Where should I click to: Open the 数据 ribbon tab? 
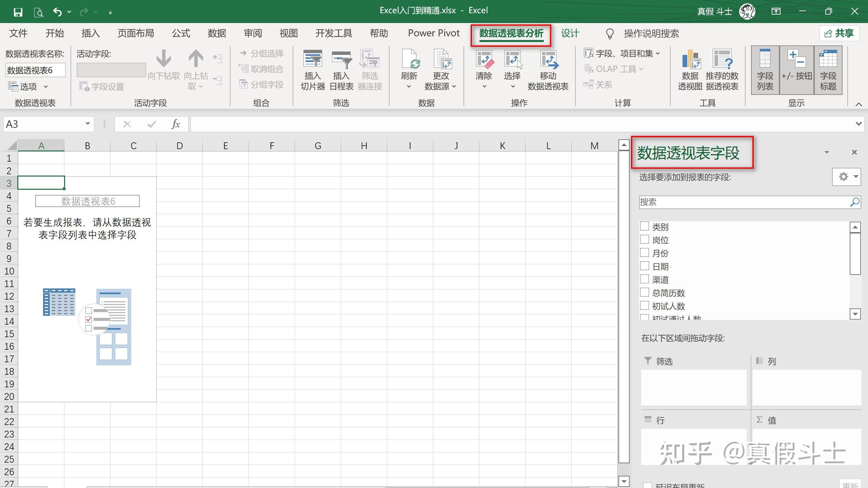[217, 33]
